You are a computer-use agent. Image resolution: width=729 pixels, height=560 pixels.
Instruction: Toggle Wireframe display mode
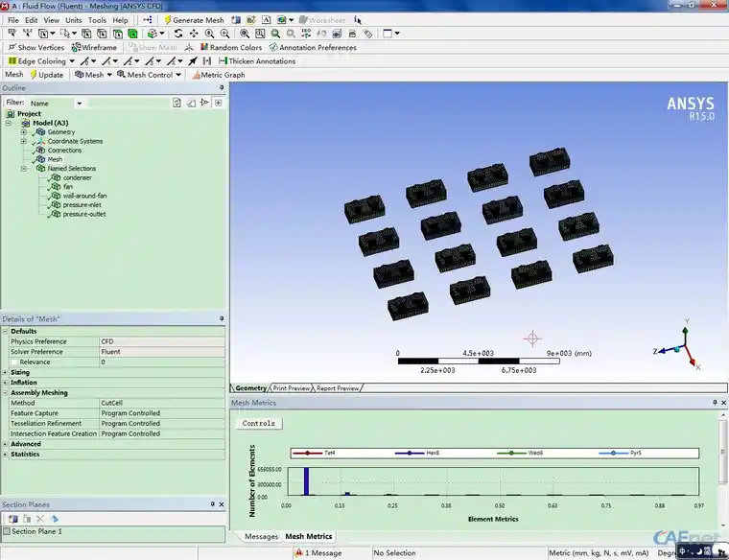(94, 47)
